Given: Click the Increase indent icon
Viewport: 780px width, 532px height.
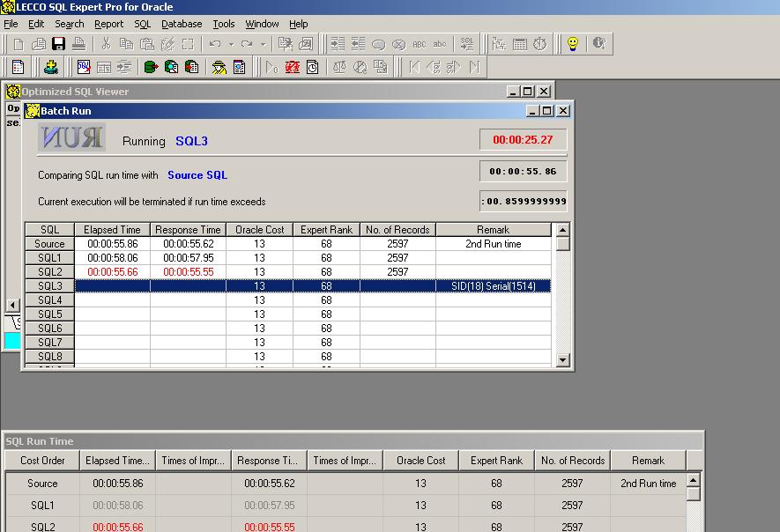Looking at the screenshot, I should pos(338,44).
